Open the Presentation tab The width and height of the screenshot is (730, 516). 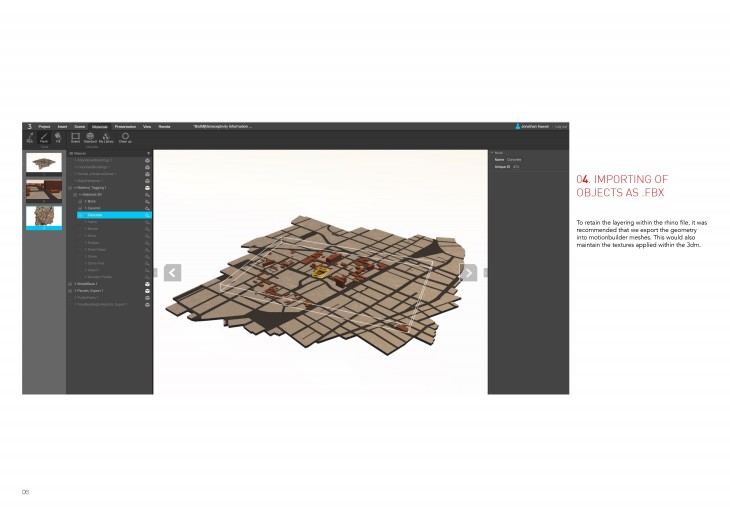point(125,127)
